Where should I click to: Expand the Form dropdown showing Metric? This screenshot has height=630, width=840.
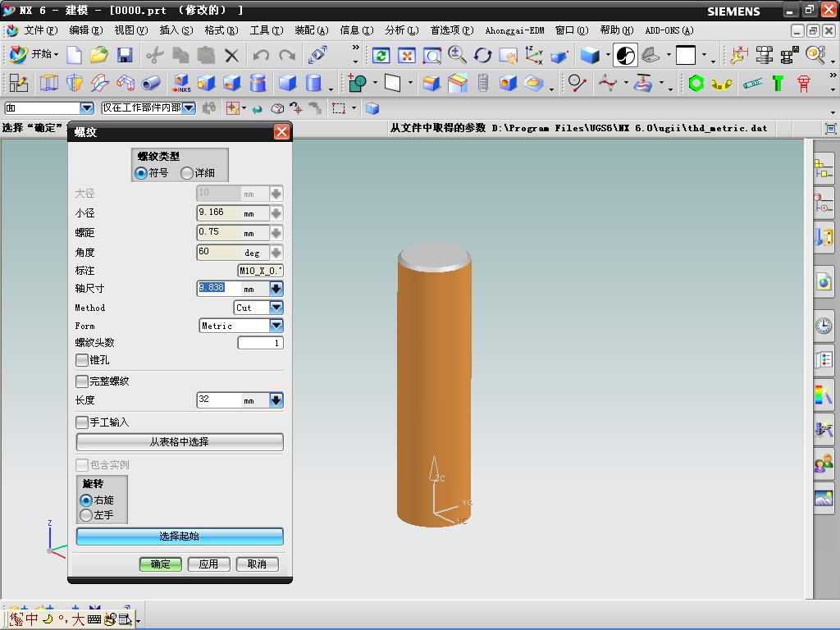(276, 326)
